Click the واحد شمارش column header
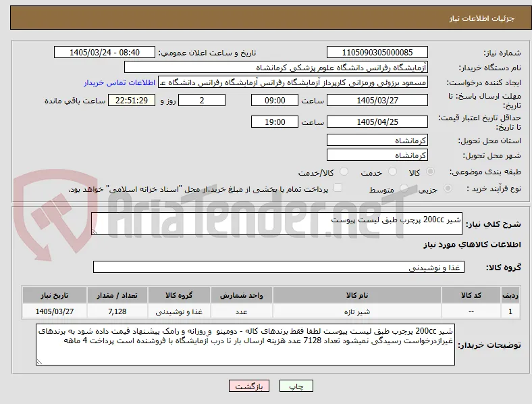Viewport: 532px width, 404px height. click(241, 295)
